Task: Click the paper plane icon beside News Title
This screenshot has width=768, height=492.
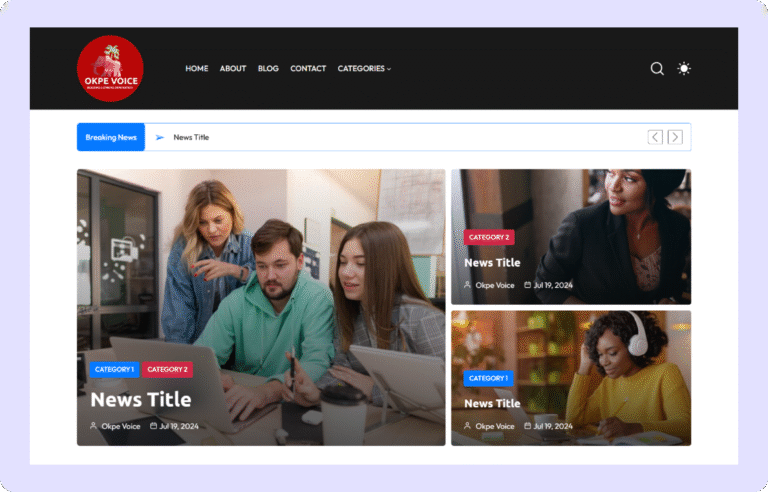Action: point(159,137)
